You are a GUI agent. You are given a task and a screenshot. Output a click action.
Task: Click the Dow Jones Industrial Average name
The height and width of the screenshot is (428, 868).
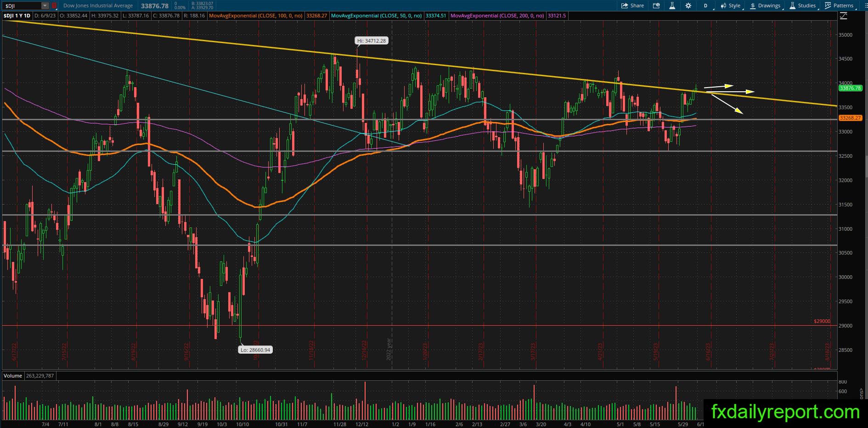coord(98,6)
